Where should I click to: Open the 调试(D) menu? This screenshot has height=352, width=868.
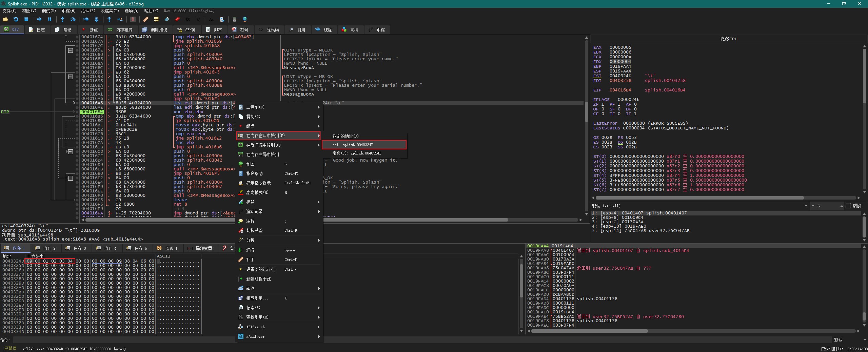48,11
